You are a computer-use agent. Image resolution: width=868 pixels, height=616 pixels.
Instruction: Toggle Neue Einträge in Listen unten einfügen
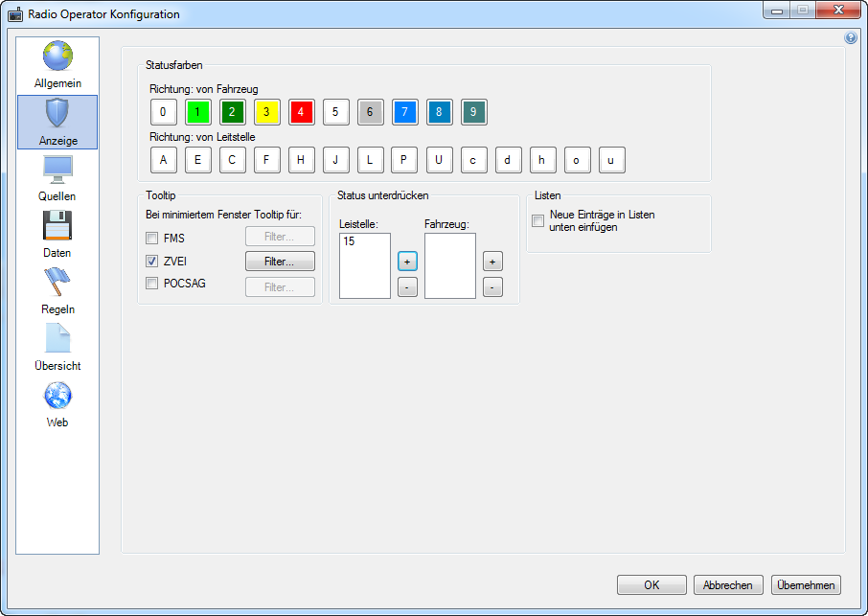click(538, 221)
